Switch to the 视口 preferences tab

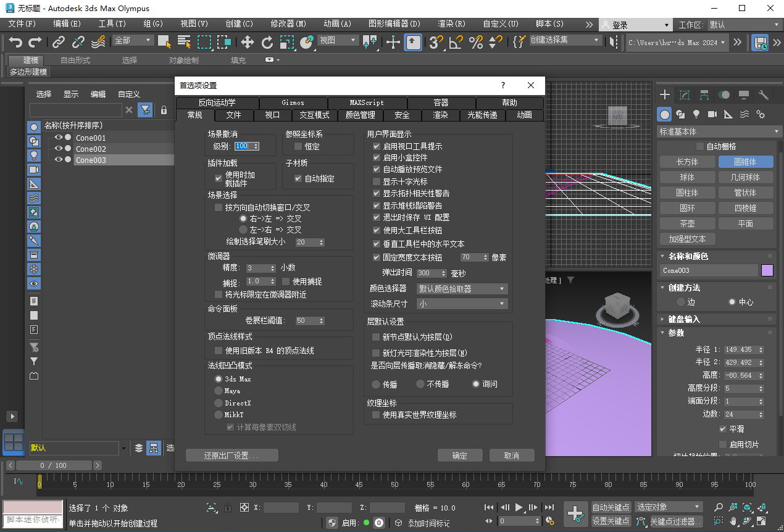272,115
